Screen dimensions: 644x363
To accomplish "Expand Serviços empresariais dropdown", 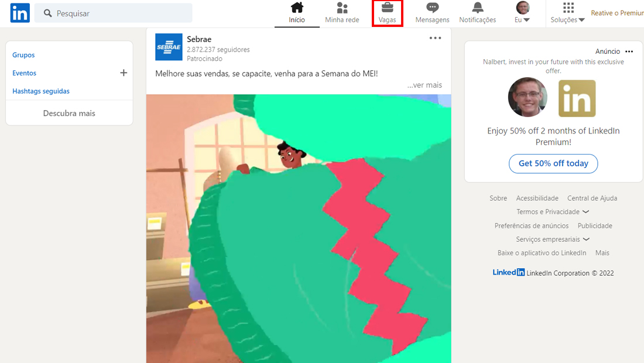I will [553, 239].
